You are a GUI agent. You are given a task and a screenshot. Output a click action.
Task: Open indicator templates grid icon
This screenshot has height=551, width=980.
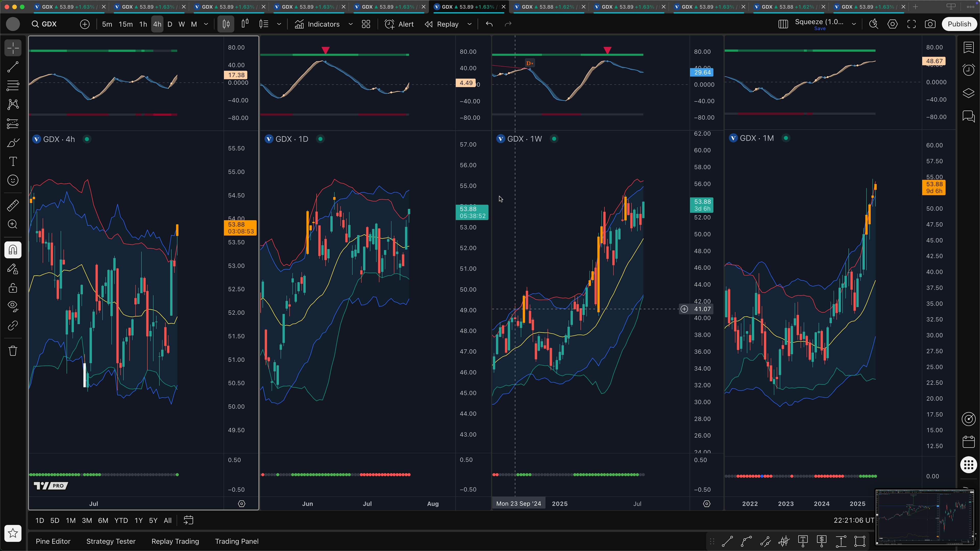point(366,24)
